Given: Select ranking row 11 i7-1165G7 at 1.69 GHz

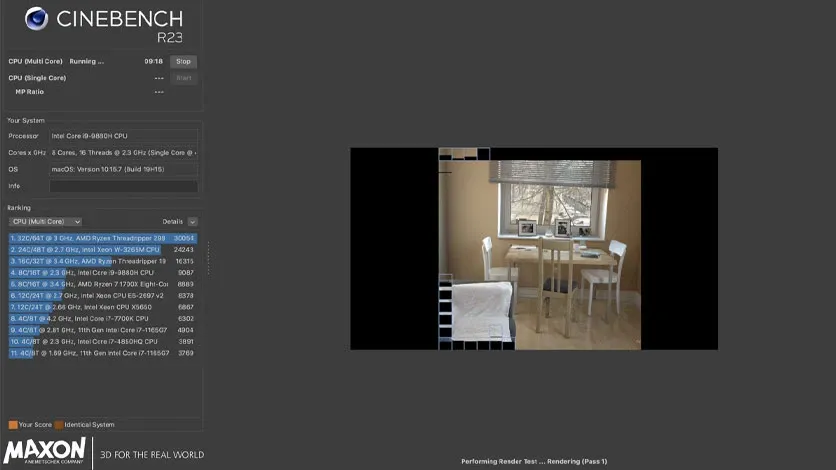Looking at the screenshot, I should click(103, 353).
